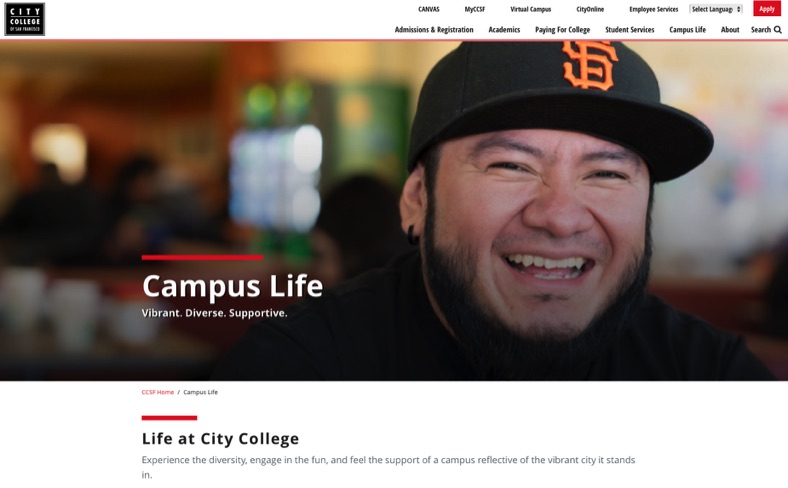Open the Select Language dropdown
Screen dimensions: 788x488
tap(716, 9)
